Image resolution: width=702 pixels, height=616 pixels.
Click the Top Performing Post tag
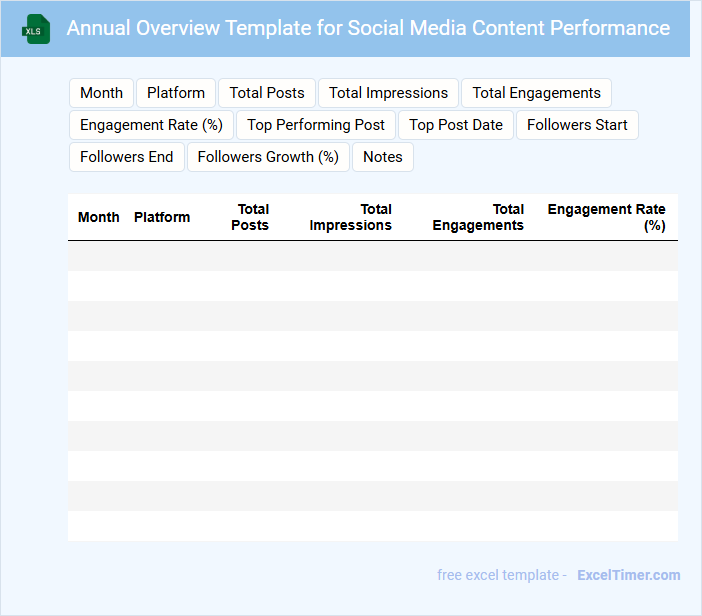[316, 125]
